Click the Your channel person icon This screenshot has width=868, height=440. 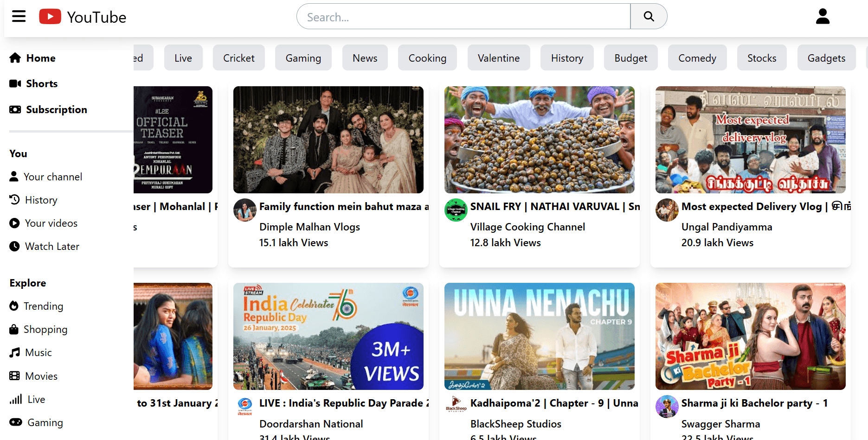14,177
